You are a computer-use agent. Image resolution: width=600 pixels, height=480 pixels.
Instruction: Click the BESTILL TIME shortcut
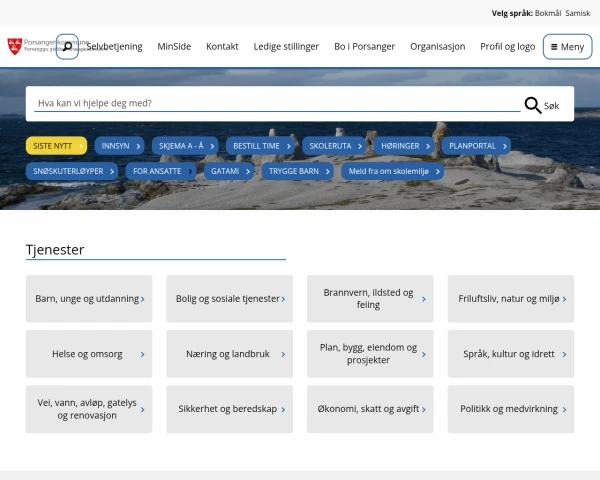point(260,146)
